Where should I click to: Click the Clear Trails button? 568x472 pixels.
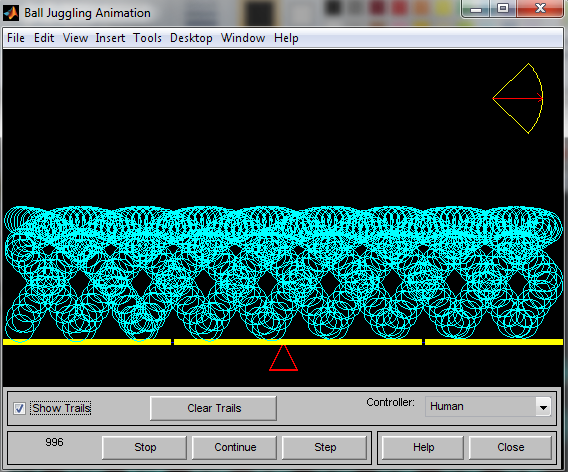click(x=214, y=408)
